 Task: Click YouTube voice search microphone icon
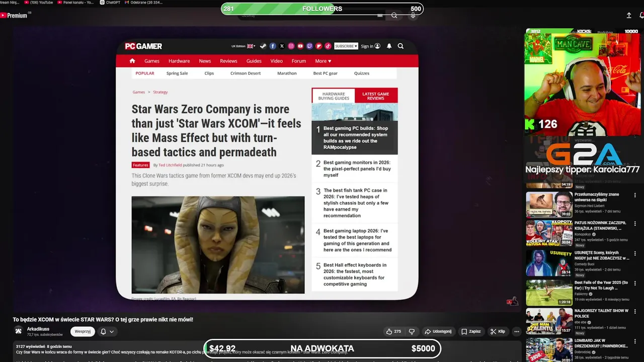(413, 16)
